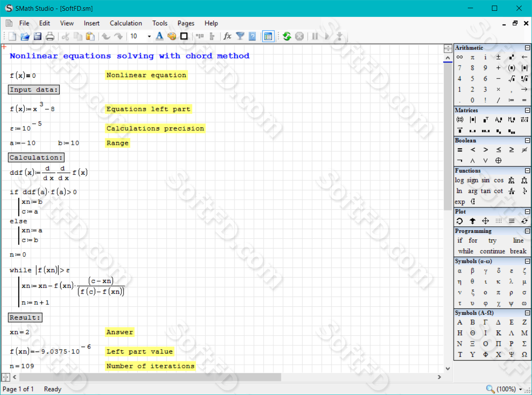Open the Calculation menu

click(x=126, y=23)
